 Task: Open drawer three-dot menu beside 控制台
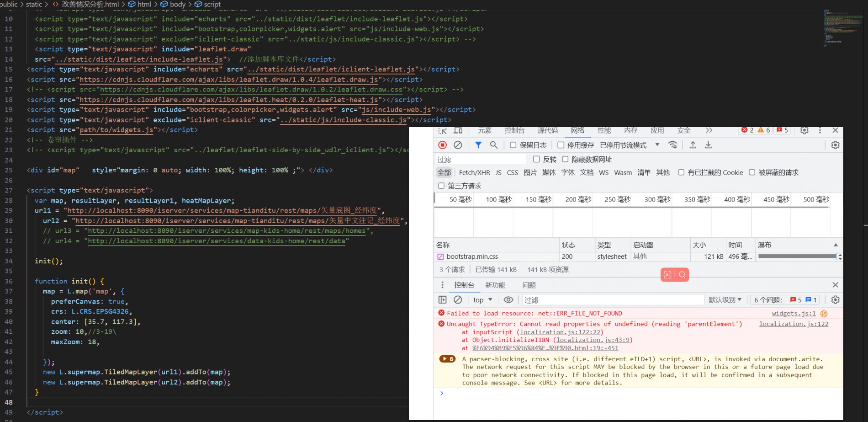pyautogui.click(x=442, y=285)
